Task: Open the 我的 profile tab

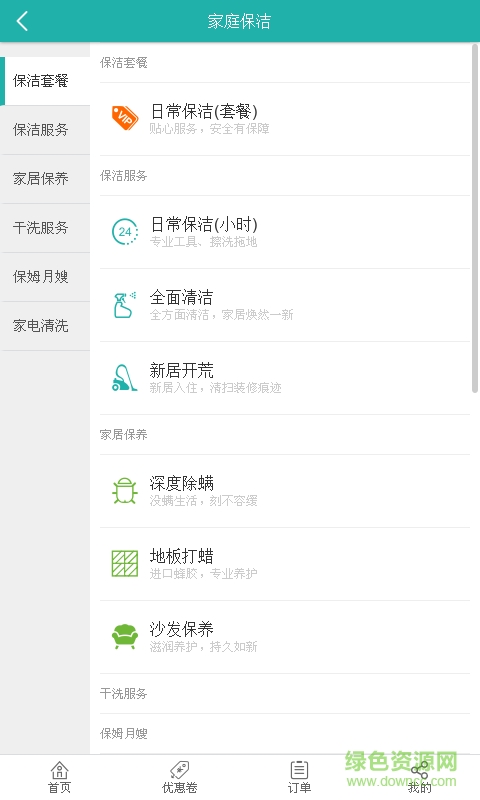Action: [x=419, y=777]
